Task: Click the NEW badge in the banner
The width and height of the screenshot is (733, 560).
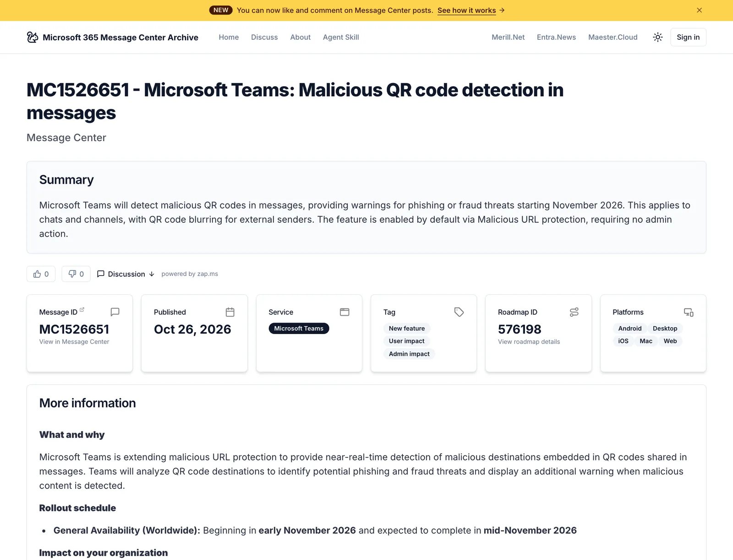Action: (x=221, y=10)
